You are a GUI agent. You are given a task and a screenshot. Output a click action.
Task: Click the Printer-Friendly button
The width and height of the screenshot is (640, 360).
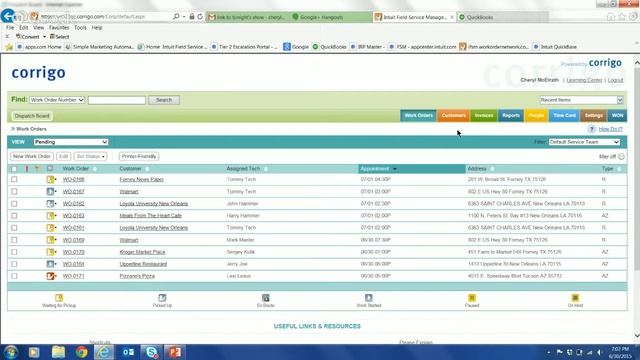click(139, 156)
